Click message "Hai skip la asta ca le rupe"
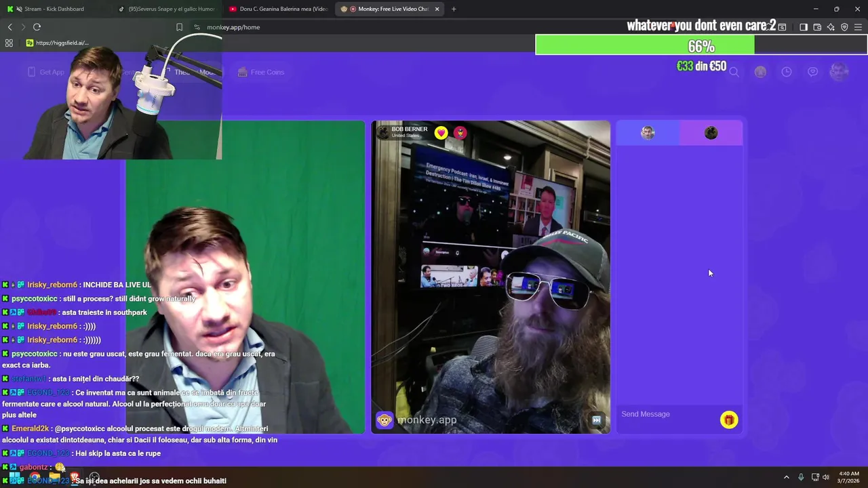The width and height of the screenshot is (868, 488). coord(118,453)
